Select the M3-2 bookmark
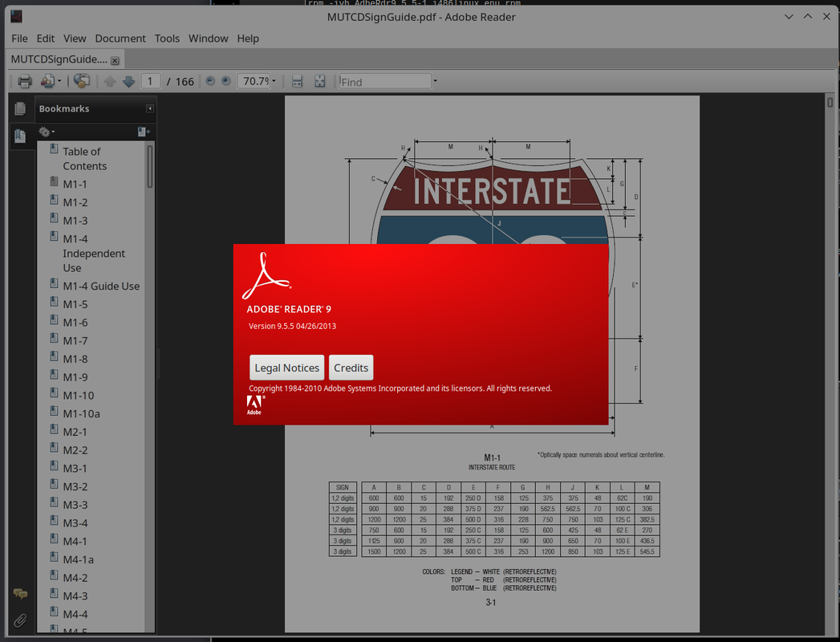840x642 pixels. pyautogui.click(x=75, y=486)
